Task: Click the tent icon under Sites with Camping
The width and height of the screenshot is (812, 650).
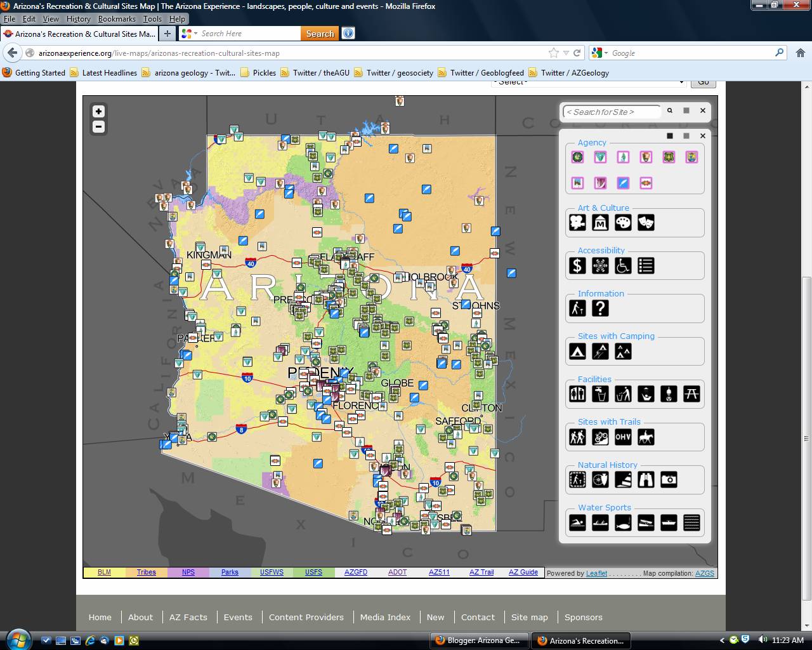Action: pyautogui.click(x=577, y=351)
